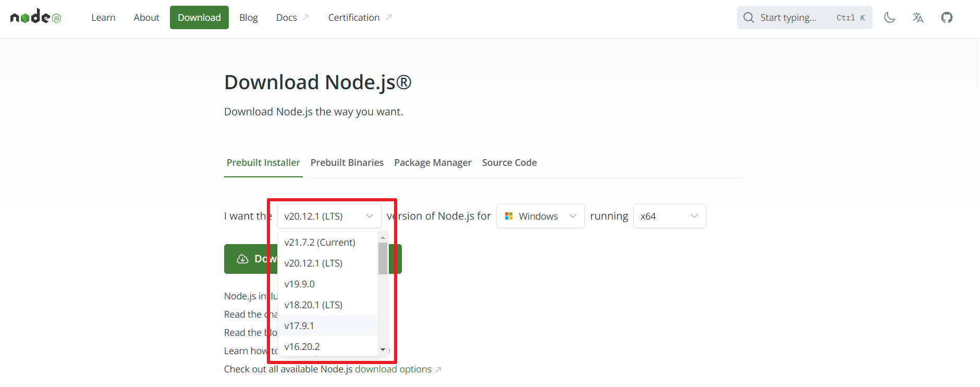Click the version list scroll down arrow
This screenshot has height=387, width=980.
383,350
